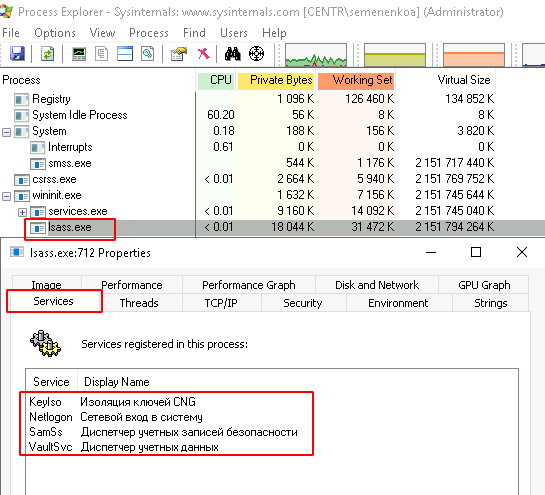
Task: Click the Interrupts process icon
Action: pyautogui.click(x=37, y=148)
